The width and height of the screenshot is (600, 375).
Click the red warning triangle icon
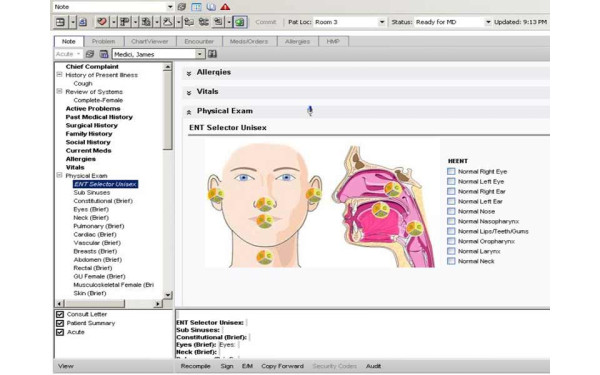coord(225,7)
